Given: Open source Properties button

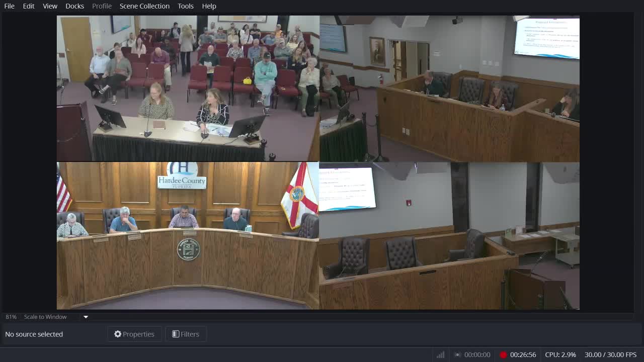Looking at the screenshot, I should [134, 334].
